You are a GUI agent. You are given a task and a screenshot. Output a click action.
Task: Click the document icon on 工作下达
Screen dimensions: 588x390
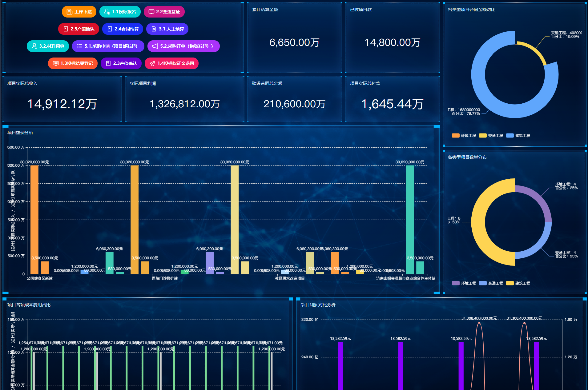(x=70, y=12)
